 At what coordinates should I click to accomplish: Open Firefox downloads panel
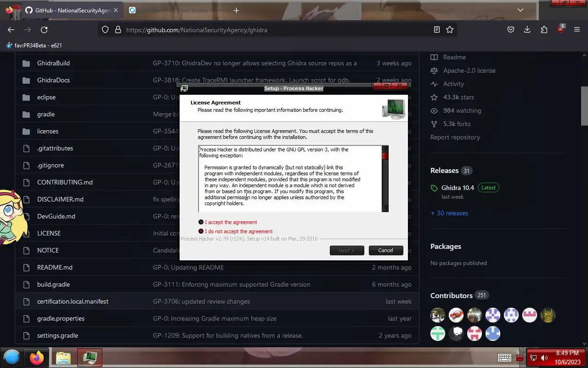[x=527, y=30]
